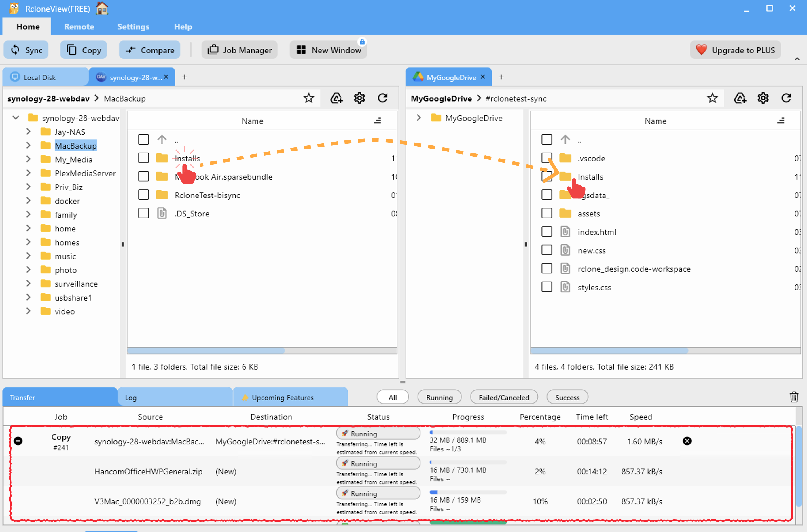Open the Local Disk tab
Viewport: 807px width, 532px height.
point(41,77)
